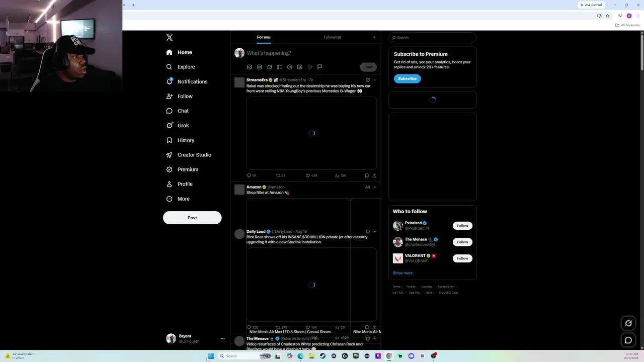Open more options on StreamsEra post
The width and height of the screenshot is (644, 362).
coord(374,80)
